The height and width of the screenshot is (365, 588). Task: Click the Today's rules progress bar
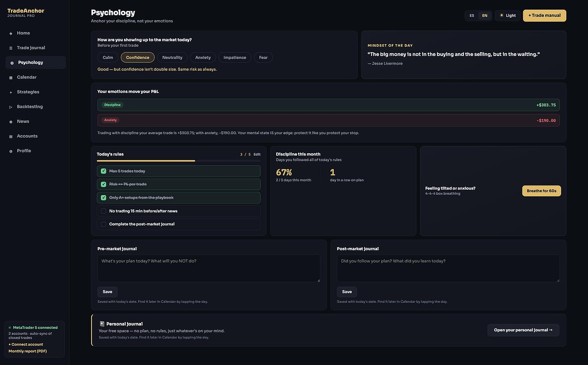click(179, 161)
